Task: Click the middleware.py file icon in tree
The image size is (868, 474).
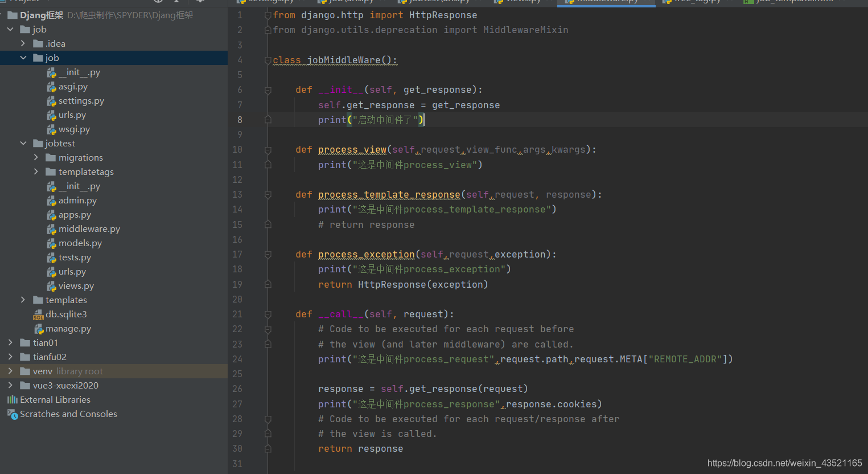Action: 51,229
